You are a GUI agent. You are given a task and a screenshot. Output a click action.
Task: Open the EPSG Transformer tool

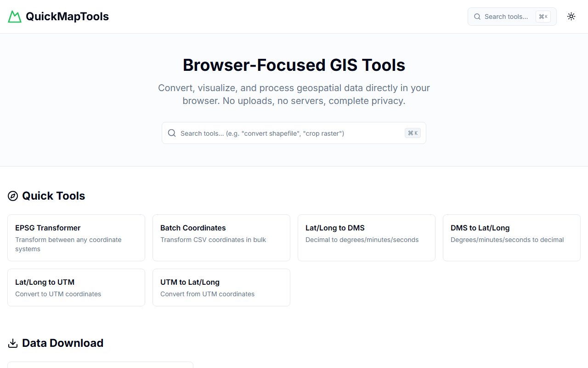coord(76,237)
